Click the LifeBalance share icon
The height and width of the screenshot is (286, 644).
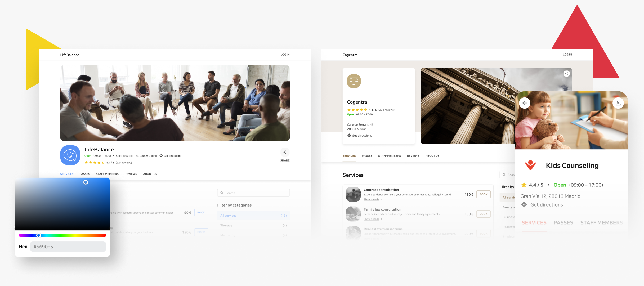pyautogui.click(x=285, y=152)
